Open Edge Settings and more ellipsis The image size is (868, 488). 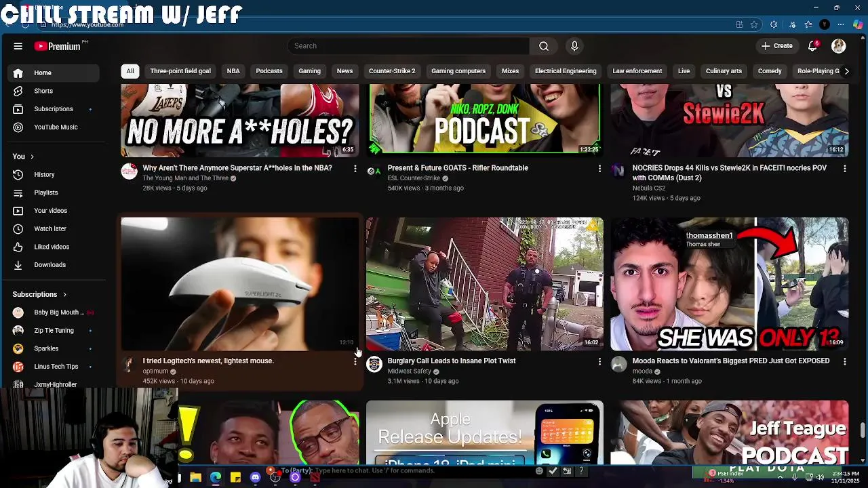[841, 25]
